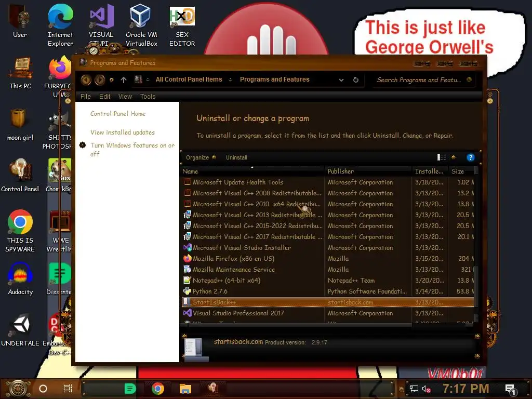Screen dimensions: 532x399
Task: Open the File menu
Action: point(86,96)
